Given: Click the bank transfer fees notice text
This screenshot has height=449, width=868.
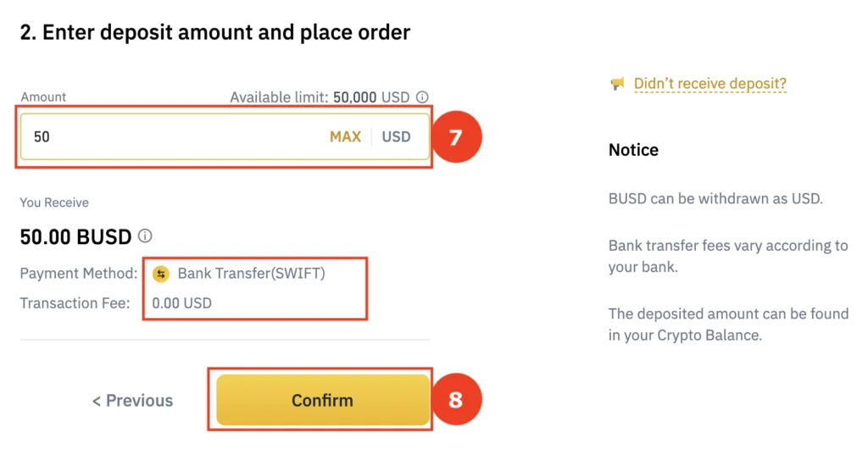Looking at the screenshot, I should tap(727, 256).
